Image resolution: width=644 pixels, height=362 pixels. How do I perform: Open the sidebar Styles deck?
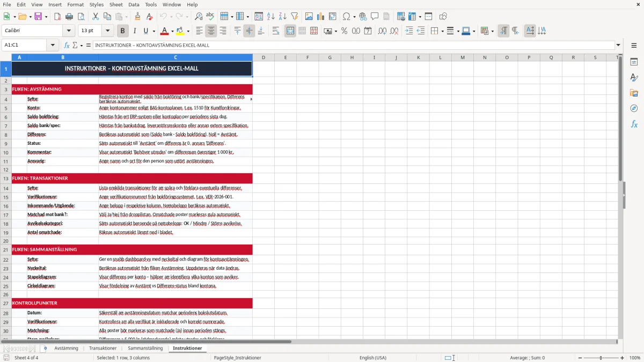coord(634,78)
